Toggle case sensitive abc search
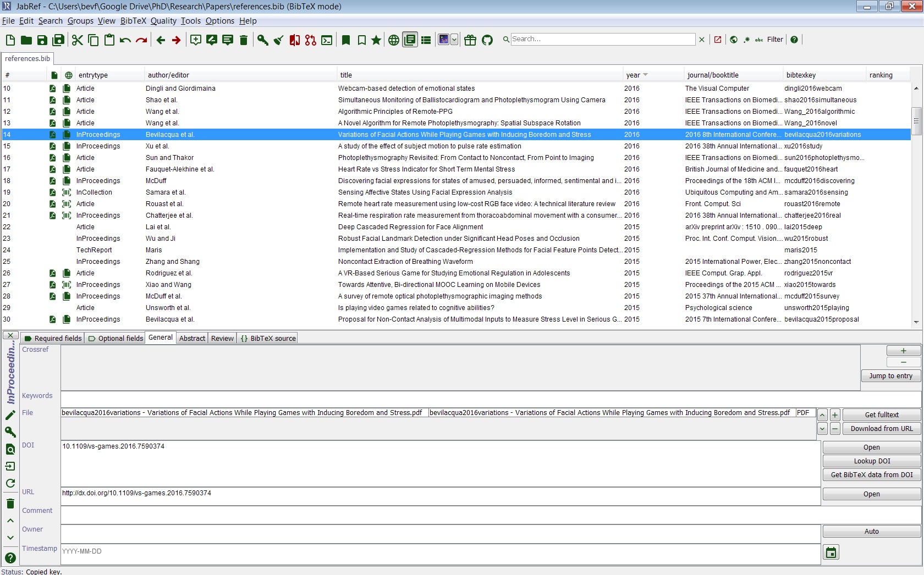924x575 pixels. click(x=759, y=40)
